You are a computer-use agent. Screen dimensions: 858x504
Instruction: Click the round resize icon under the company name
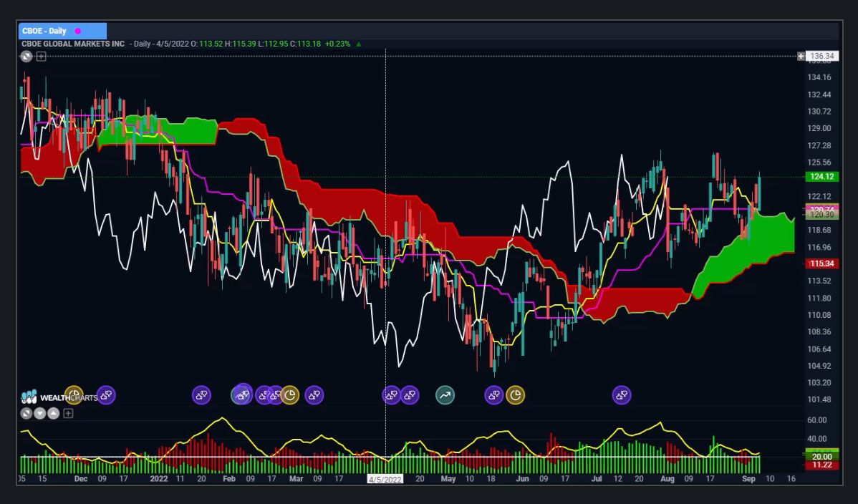tap(26, 57)
